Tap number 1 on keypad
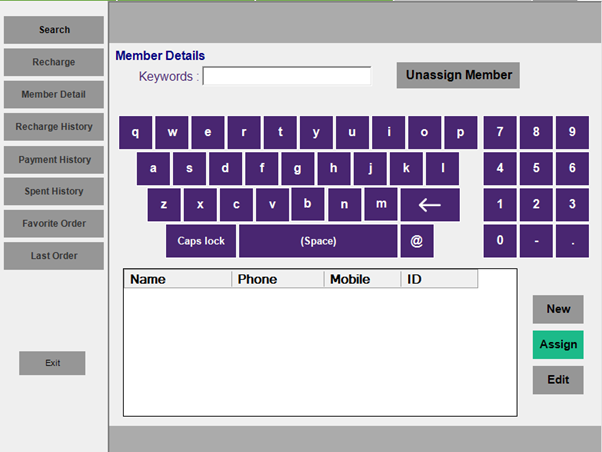This screenshot has width=602, height=452. click(x=500, y=205)
